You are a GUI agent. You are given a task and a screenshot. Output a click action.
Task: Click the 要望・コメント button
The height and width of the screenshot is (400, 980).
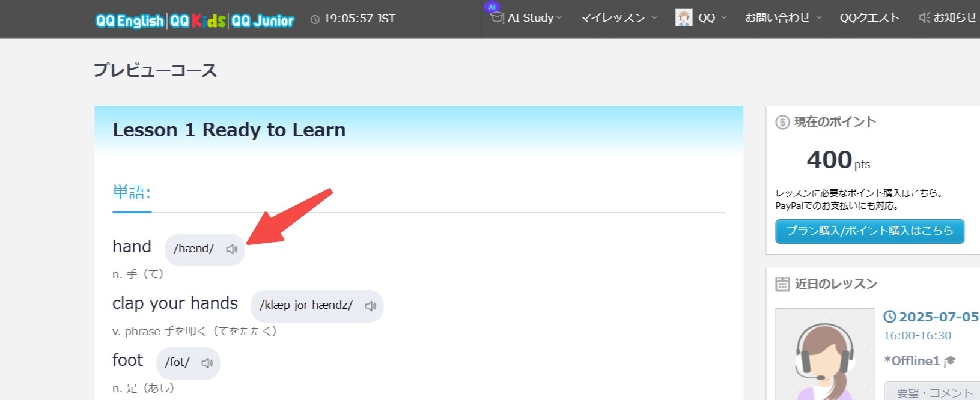934,393
